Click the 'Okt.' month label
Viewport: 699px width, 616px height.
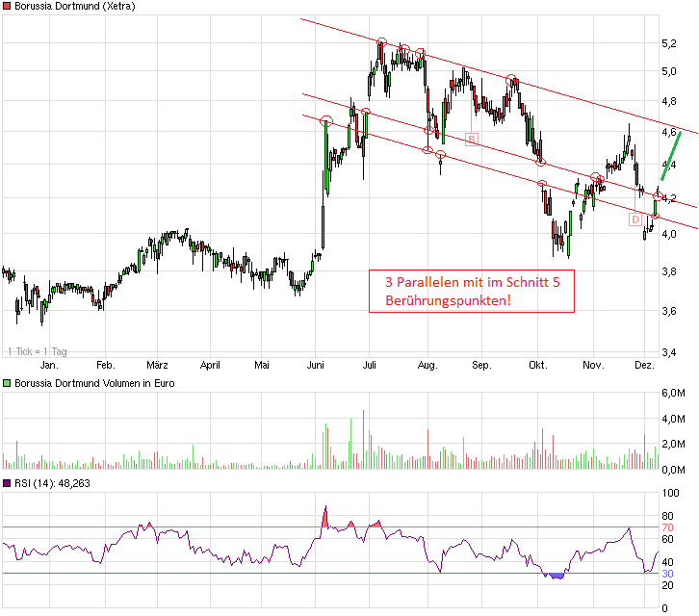(x=538, y=365)
